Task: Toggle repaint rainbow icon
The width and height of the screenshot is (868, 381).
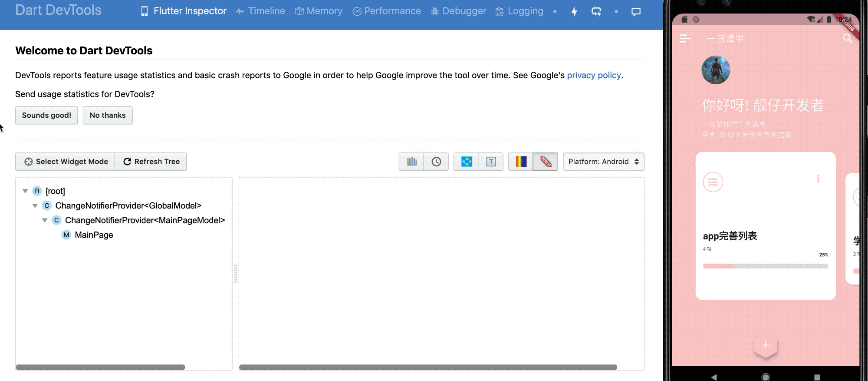Action: pyautogui.click(x=521, y=162)
